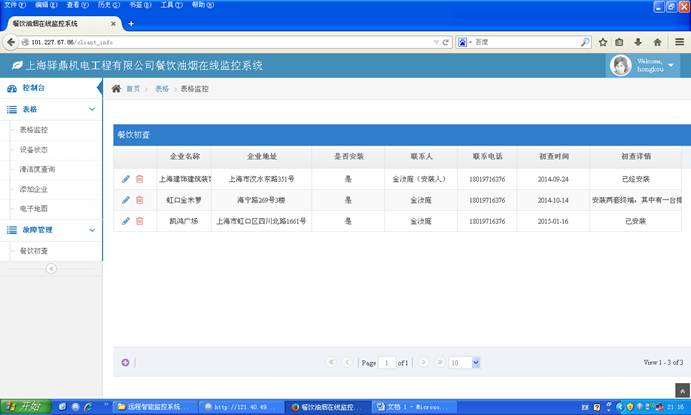Viewport: 691px width, 415px height.
Task: Click the edit pencil for 凯鸿广场 row
Action: tap(126, 221)
